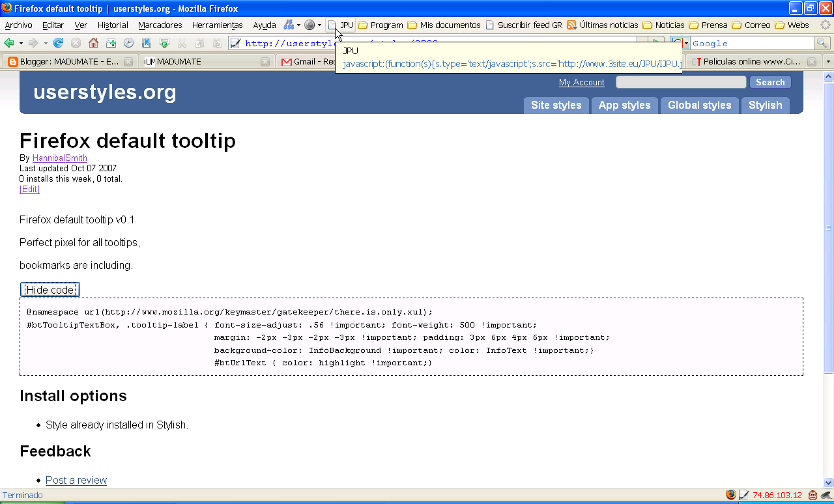
Task: Click the copy toolbar icon
Action: pyautogui.click(x=199, y=43)
